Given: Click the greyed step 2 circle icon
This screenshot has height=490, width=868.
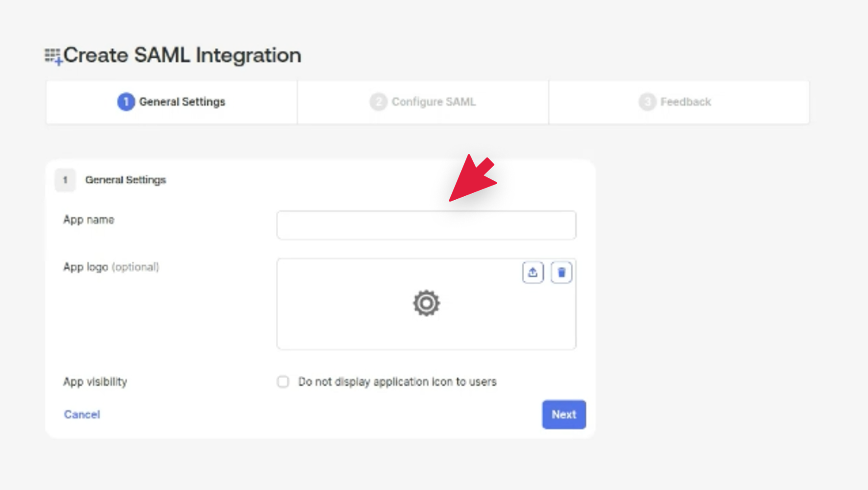Looking at the screenshot, I should [377, 102].
